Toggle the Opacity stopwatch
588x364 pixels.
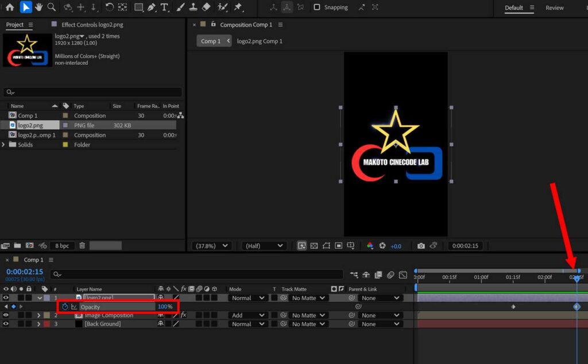[x=65, y=307]
